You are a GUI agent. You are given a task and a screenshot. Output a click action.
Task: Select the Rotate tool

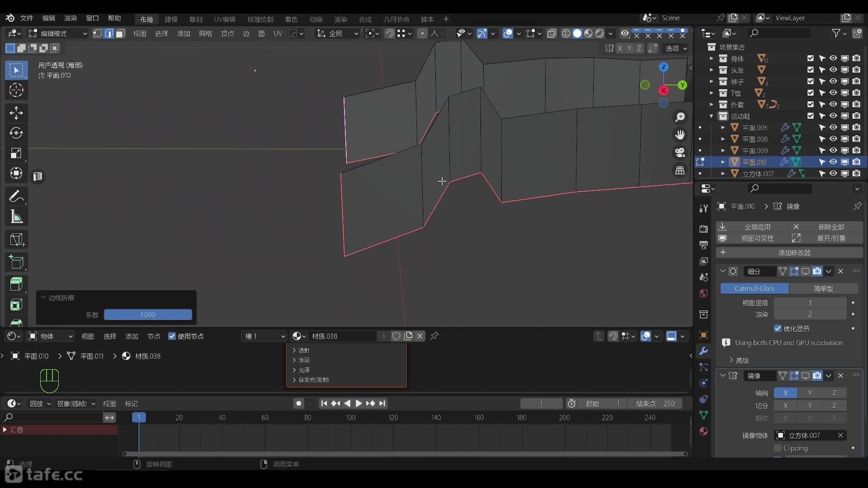point(16,133)
